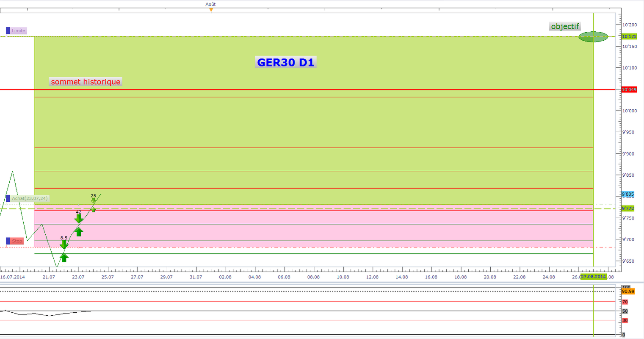Click the red 10'049 price tag

pyautogui.click(x=629, y=89)
